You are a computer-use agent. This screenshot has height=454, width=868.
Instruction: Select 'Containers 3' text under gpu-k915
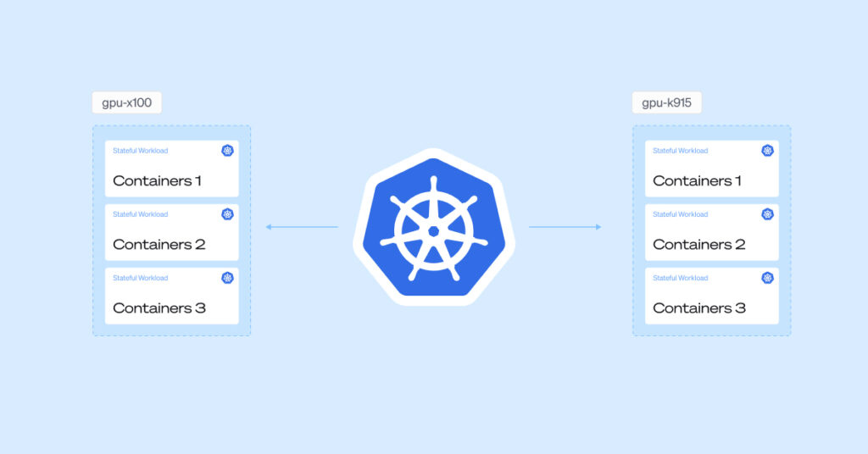[699, 308]
